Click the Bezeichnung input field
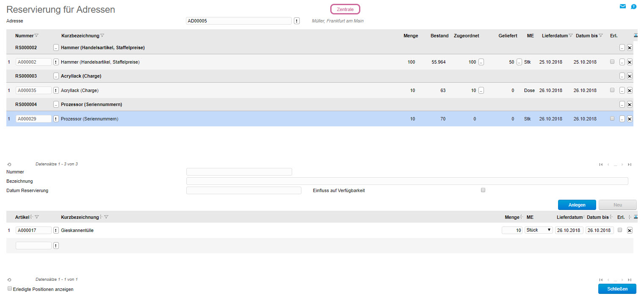 407,181
